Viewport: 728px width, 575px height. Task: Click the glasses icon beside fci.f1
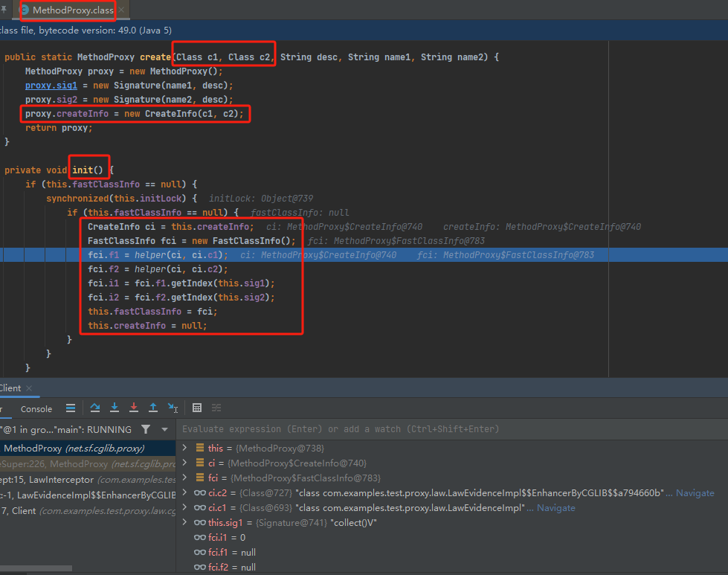point(200,553)
